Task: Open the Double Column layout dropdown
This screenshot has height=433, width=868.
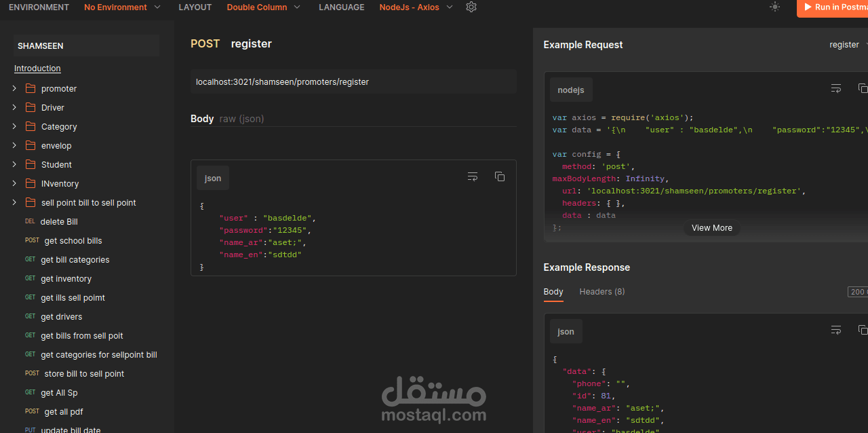Action: (264, 7)
